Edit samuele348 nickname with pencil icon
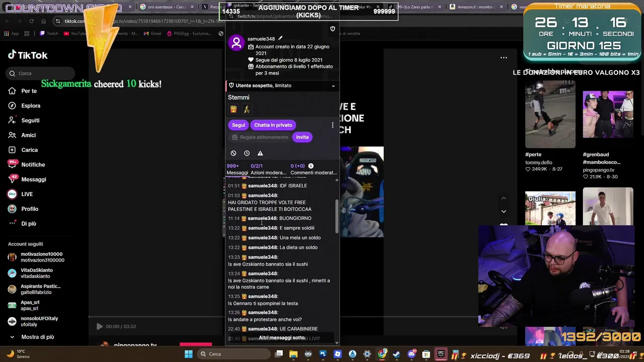The width and height of the screenshot is (644, 362). 280,38
